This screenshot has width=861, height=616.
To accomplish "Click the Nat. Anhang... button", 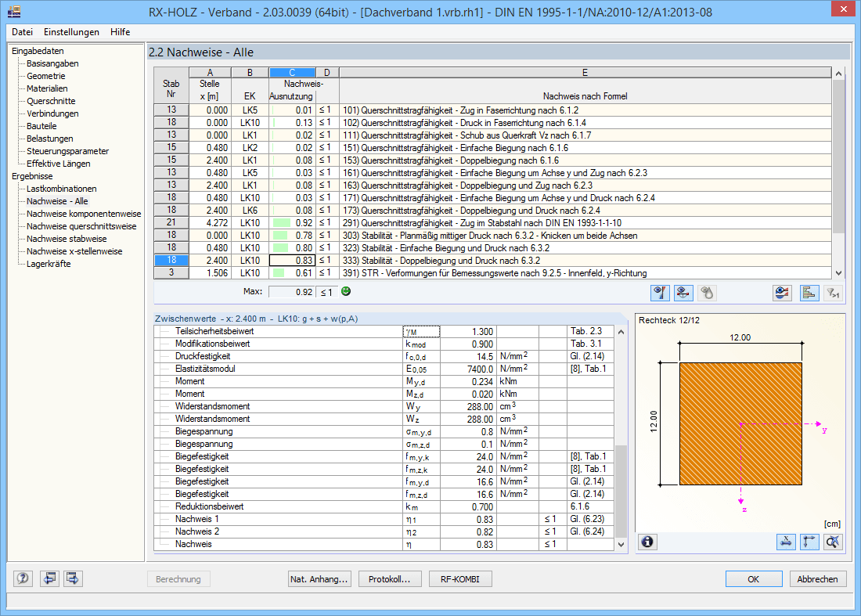I will coord(319,579).
